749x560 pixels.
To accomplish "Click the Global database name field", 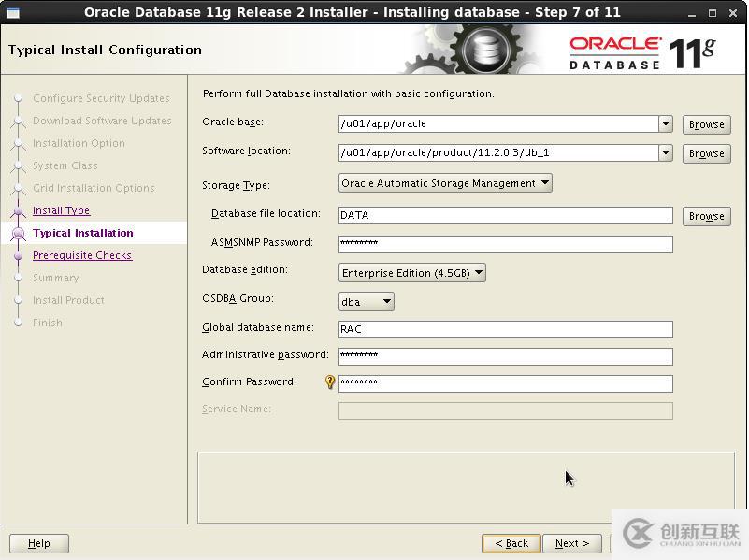I will [x=505, y=329].
